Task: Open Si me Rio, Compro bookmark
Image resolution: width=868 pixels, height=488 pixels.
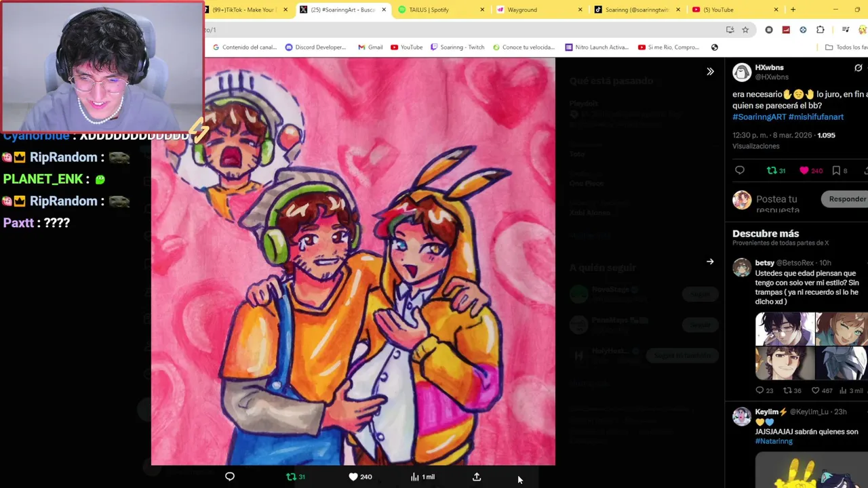Action: point(669,47)
